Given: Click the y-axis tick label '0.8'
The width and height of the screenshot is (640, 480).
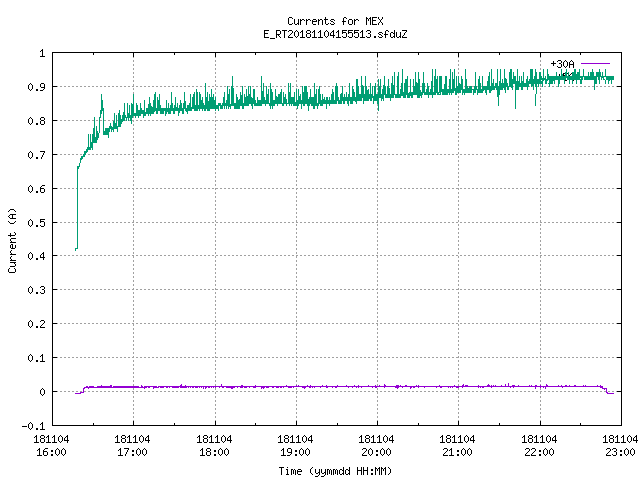Looking at the screenshot, I should click(36, 121).
